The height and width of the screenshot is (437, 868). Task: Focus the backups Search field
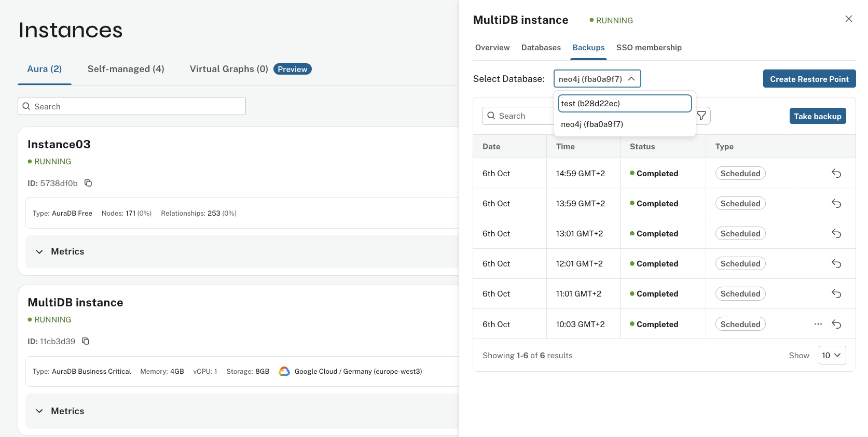tap(519, 116)
